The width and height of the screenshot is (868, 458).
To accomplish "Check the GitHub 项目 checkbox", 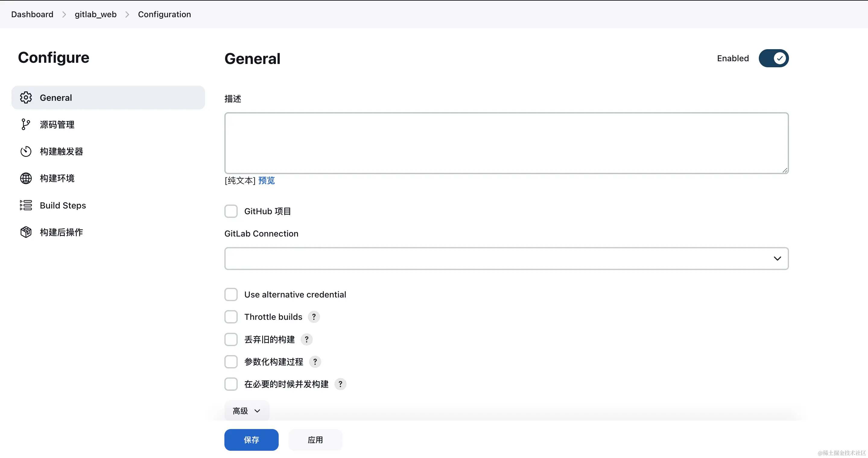I will click(x=231, y=211).
